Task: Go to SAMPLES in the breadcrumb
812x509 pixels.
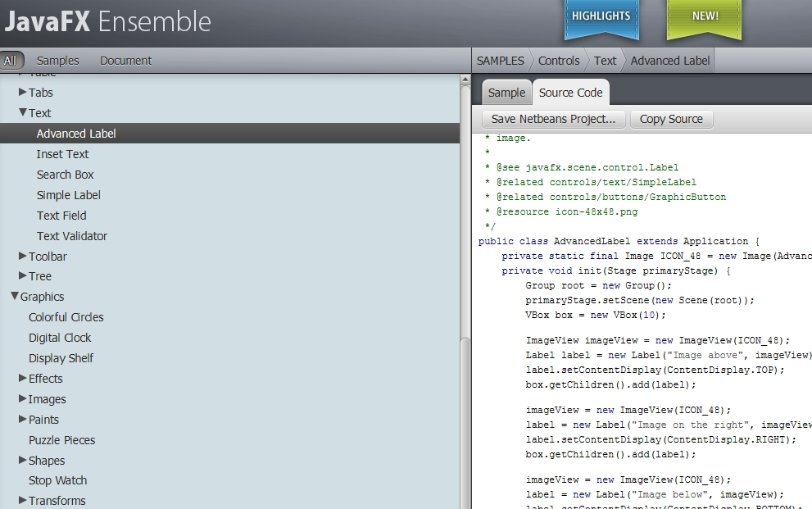Action: (500, 61)
